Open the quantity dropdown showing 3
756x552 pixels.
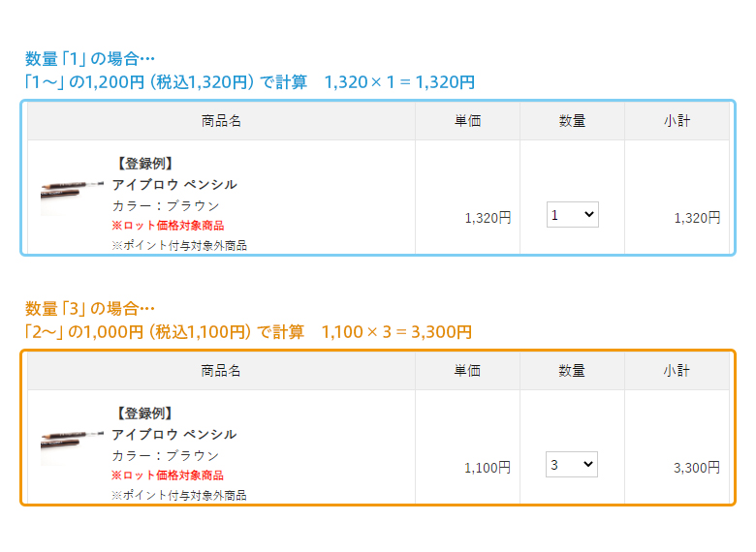pyautogui.click(x=572, y=465)
